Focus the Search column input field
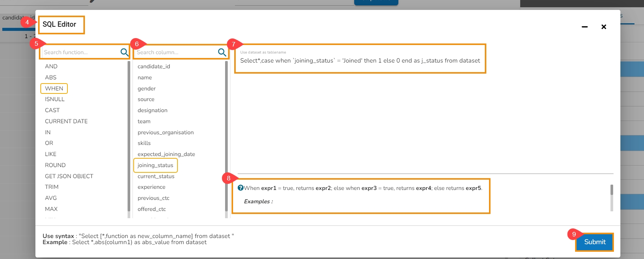The image size is (644, 259). coord(175,52)
